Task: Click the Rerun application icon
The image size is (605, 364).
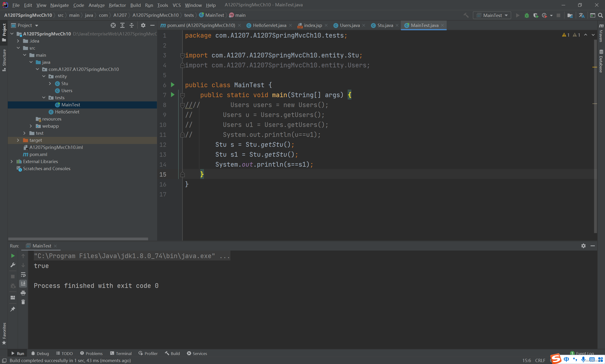Action: (x=13, y=256)
